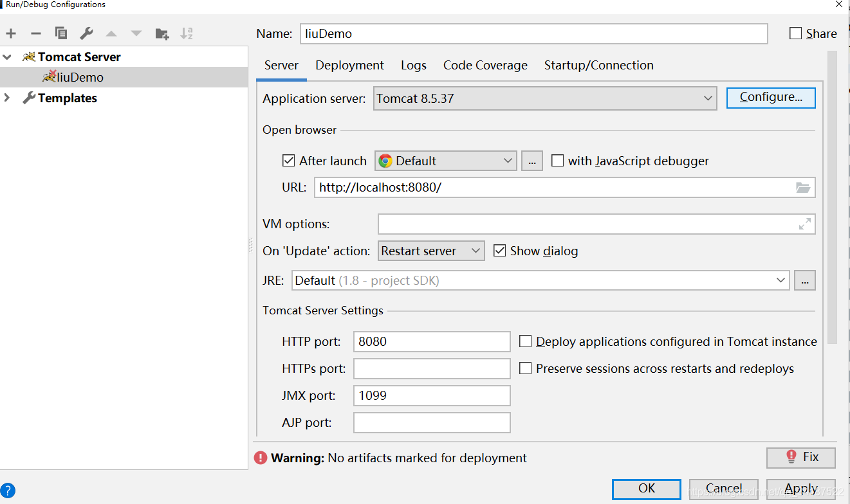Click warning text 'No artifacts marked for deployment'
850x504 pixels.
[427, 458]
